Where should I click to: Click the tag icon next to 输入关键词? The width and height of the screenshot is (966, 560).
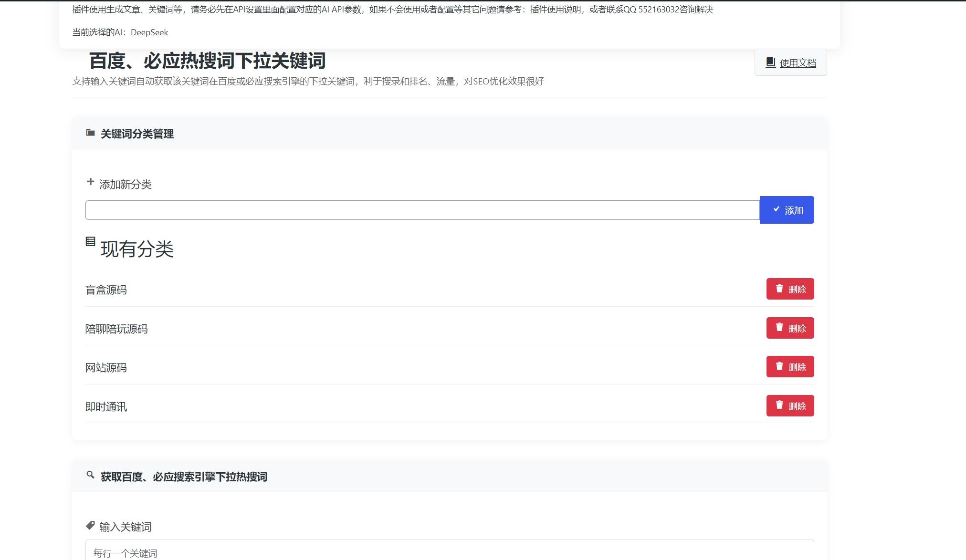coord(90,525)
